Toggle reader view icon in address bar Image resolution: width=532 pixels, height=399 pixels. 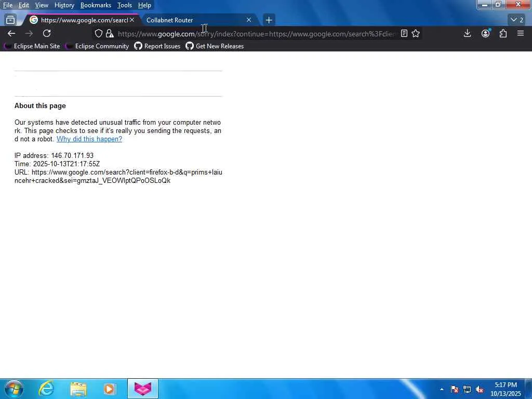coord(404,33)
